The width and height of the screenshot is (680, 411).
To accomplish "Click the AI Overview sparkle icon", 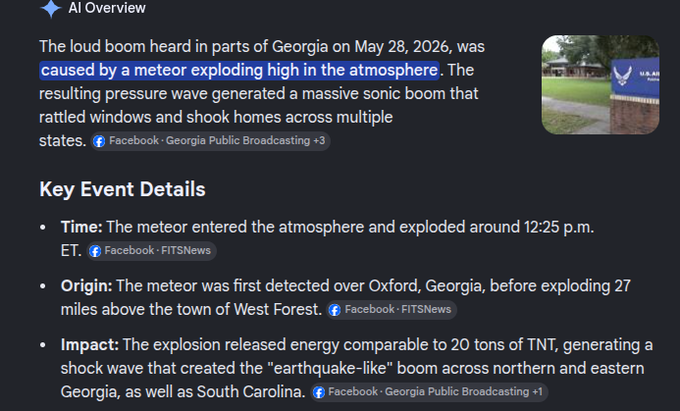I will tap(51, 8).
